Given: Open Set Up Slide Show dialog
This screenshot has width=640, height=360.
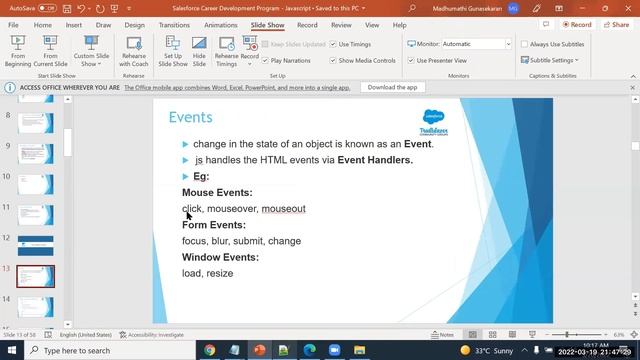Looking at the screenshot, I should pos(173,51).
